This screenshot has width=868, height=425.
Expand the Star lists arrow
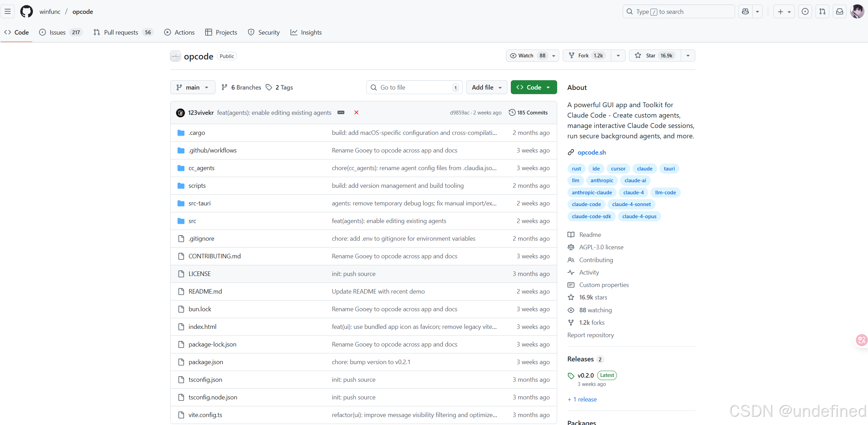tap(688, 56)
